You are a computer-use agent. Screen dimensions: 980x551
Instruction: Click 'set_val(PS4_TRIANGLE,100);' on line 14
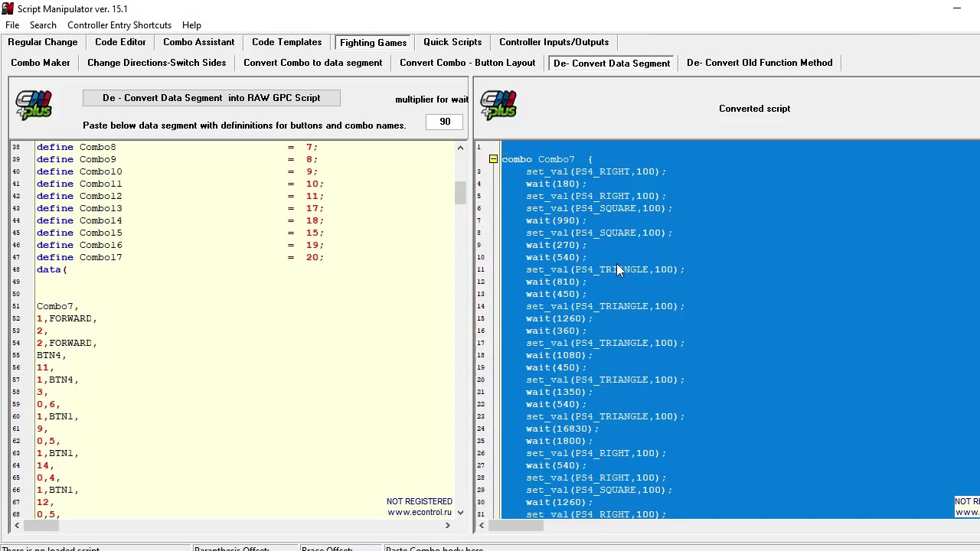click(605, 306)
